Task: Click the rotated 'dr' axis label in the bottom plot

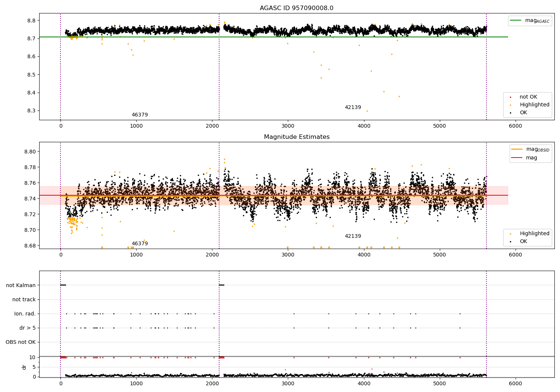Action: (x=24, y=367)
